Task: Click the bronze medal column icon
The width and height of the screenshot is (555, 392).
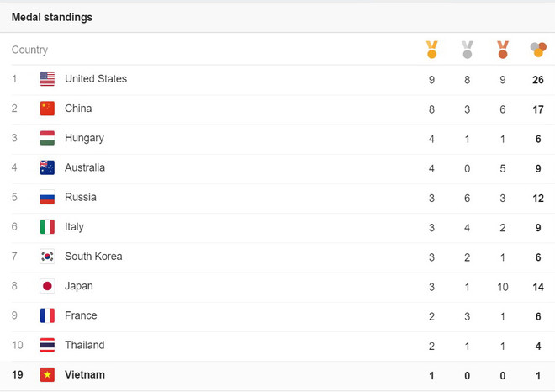Action: [x=503, y=50]
